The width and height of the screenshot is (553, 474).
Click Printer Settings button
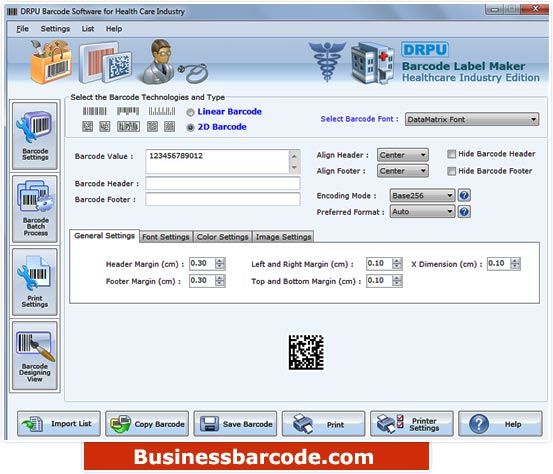[412, 424]
